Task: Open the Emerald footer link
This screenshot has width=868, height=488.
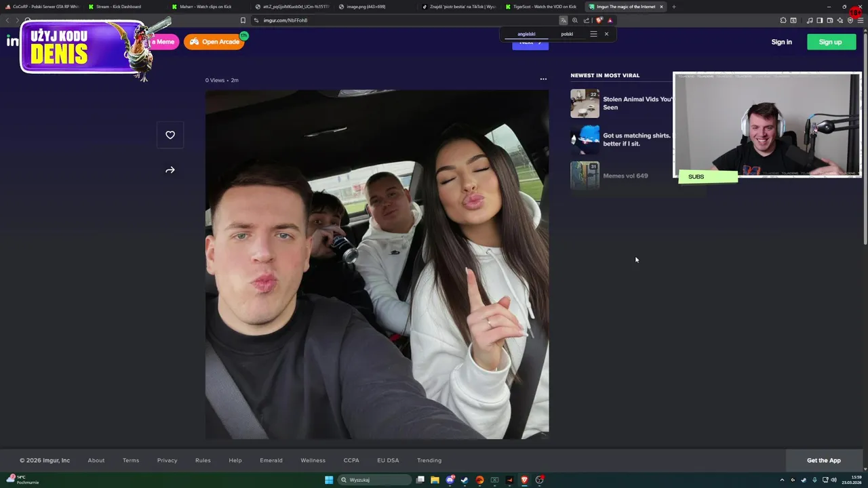Action: point(271,460)
